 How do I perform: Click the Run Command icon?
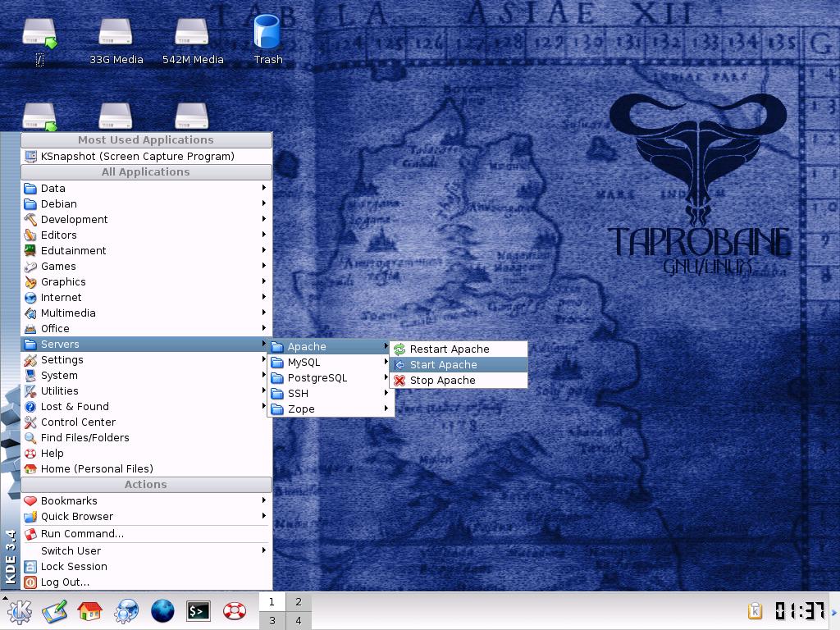(30, 534)
